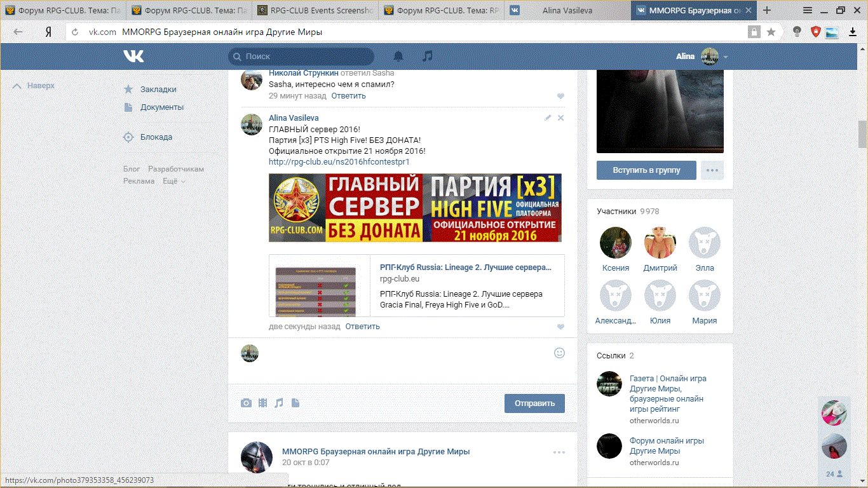Reply to Николай Стрункин's comment via 'Ответить'
Screen dimensions: 868x488
[348, 96]
